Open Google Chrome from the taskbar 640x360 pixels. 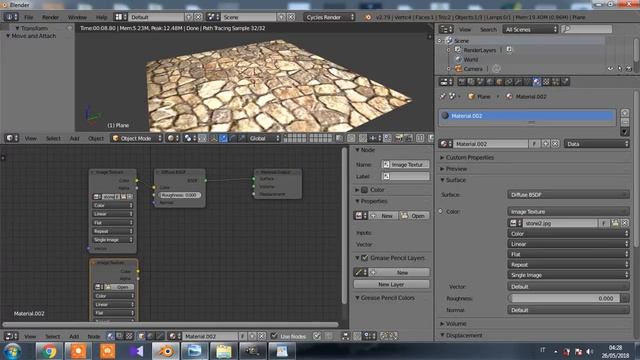click(x=49, y=351)
